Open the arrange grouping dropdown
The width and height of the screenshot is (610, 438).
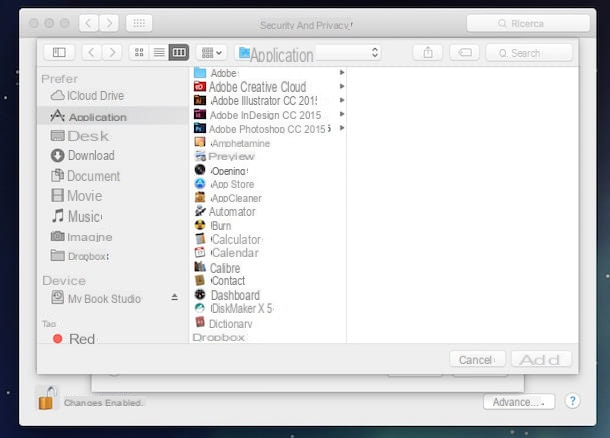pyautogui.click(x=212, y=52)
